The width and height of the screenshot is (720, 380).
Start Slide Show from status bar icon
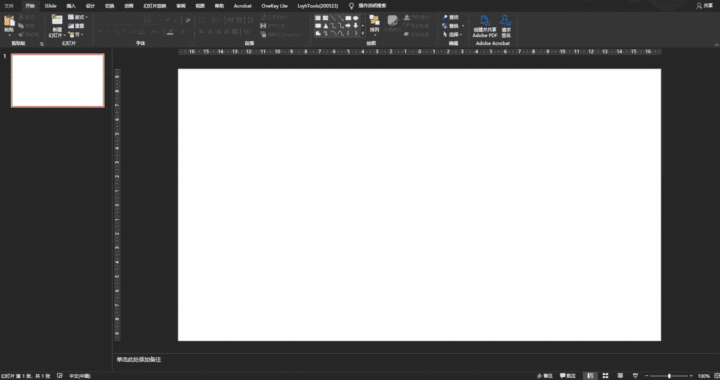635,376
